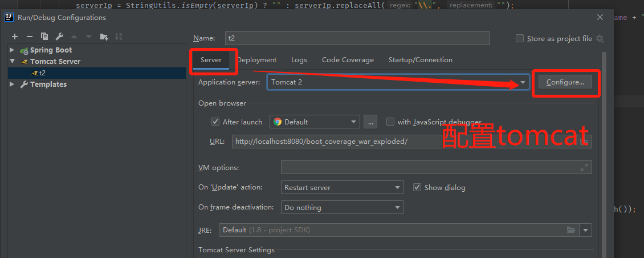Screen dimensions: 644x258
Task: Remove configuration with minus icon
Action: click(x=30, y=37)
